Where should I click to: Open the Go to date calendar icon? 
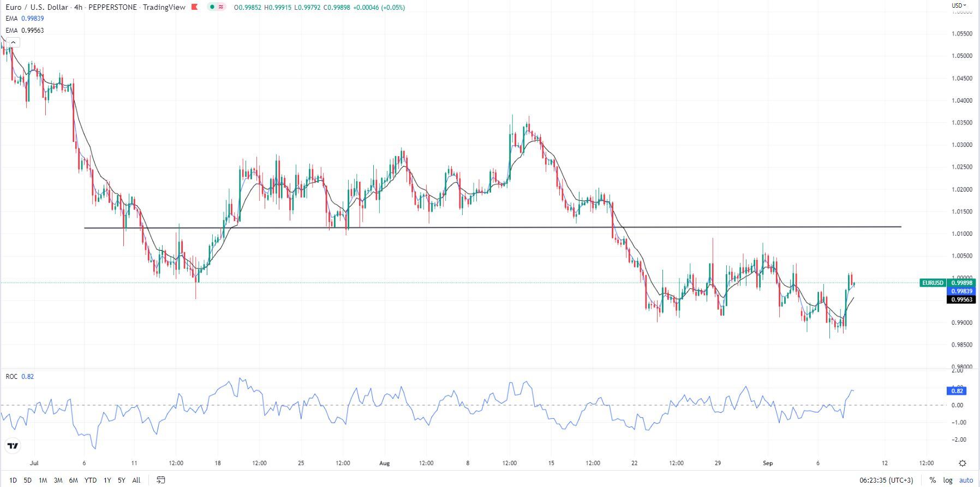pyautogui.click(x=160, y=480)
